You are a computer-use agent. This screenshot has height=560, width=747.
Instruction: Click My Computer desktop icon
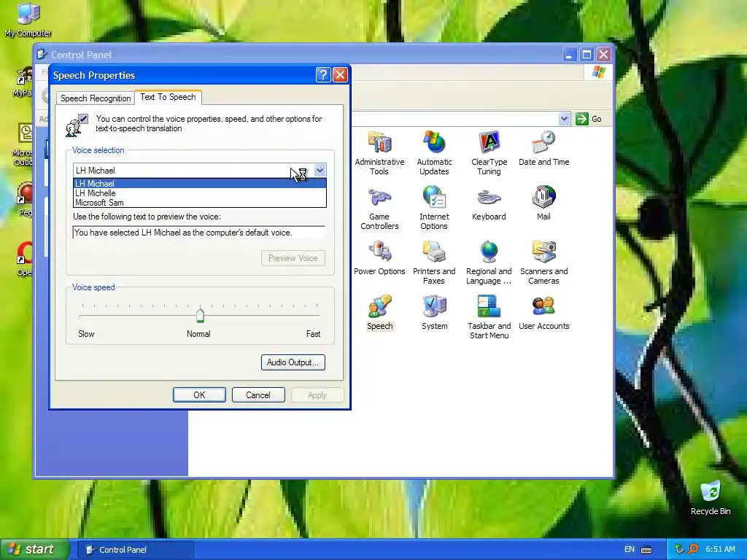point(28,20)
